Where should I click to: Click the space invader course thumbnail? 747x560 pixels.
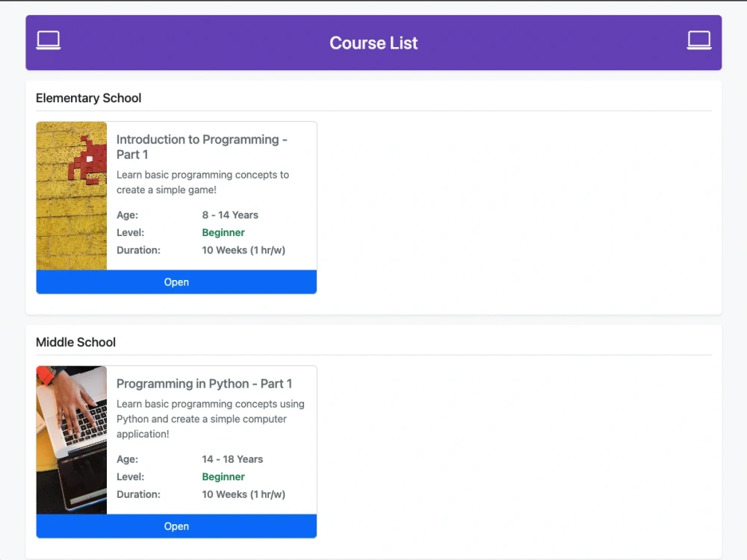click(x=72, y=196)
